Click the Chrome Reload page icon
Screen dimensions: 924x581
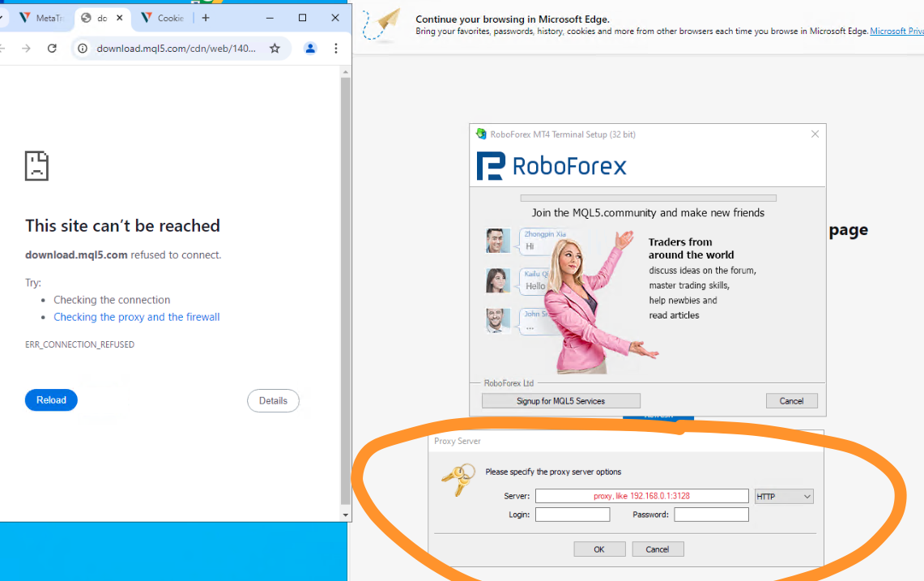click(x=52, y=49)
